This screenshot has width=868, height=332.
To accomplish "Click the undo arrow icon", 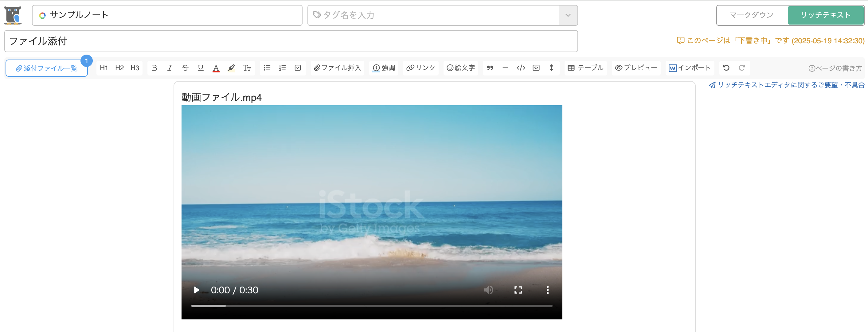I will (x=726, y=68).
